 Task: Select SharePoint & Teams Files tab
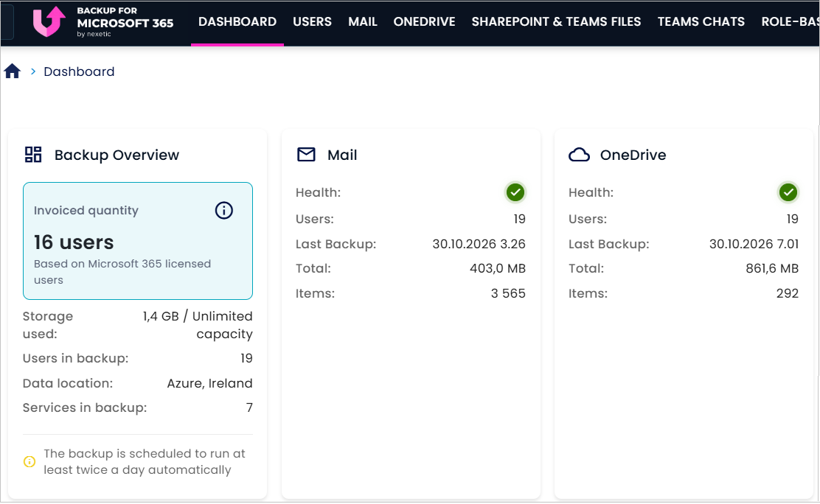pyautogui.click(x=556, y=21)
